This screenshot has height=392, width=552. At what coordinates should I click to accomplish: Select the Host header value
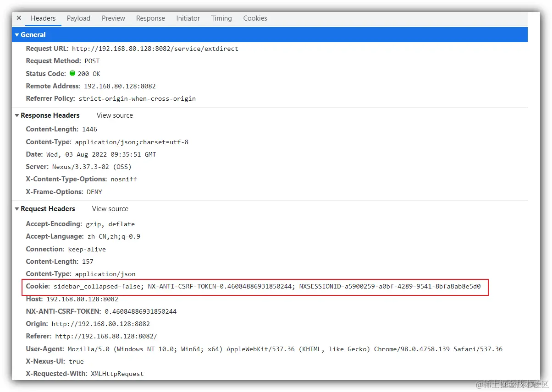coord(83,299)
